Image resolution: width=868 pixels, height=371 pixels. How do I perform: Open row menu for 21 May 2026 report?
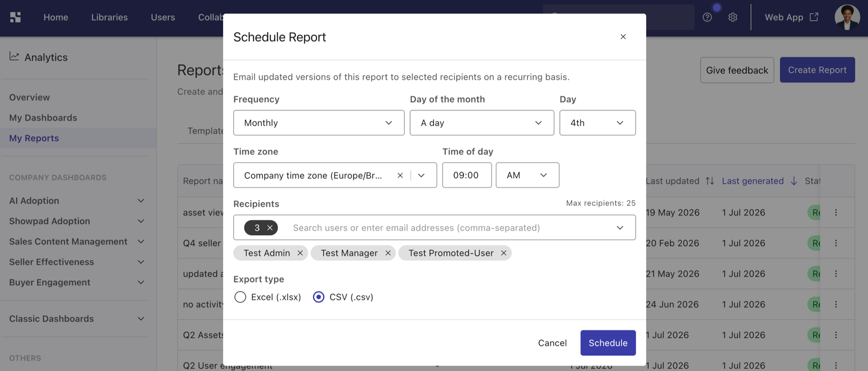(835, 274)
